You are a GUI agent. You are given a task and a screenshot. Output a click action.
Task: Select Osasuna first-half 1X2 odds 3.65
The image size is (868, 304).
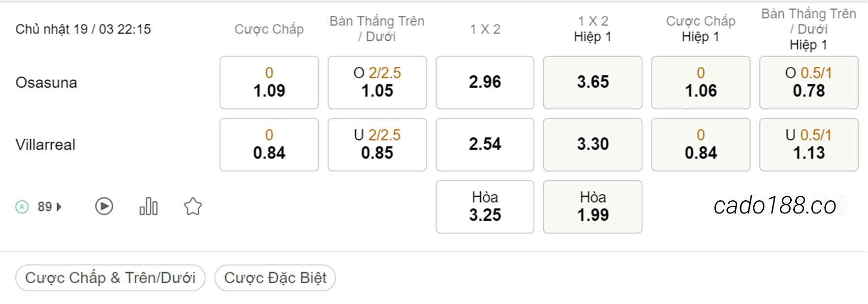pyautogui.click(x=593, y=82)
